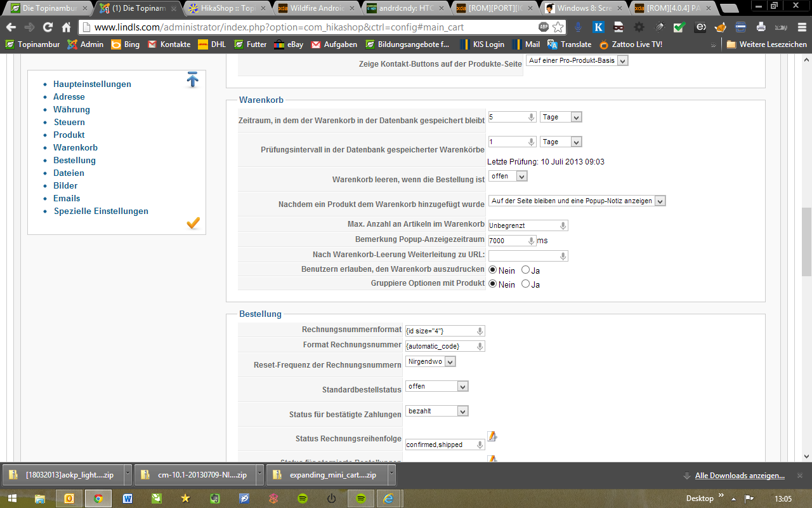Select Ja for Warenkorb auszudrucken
This screenshot has width=812, height=508.
click(x=525, y=270)
